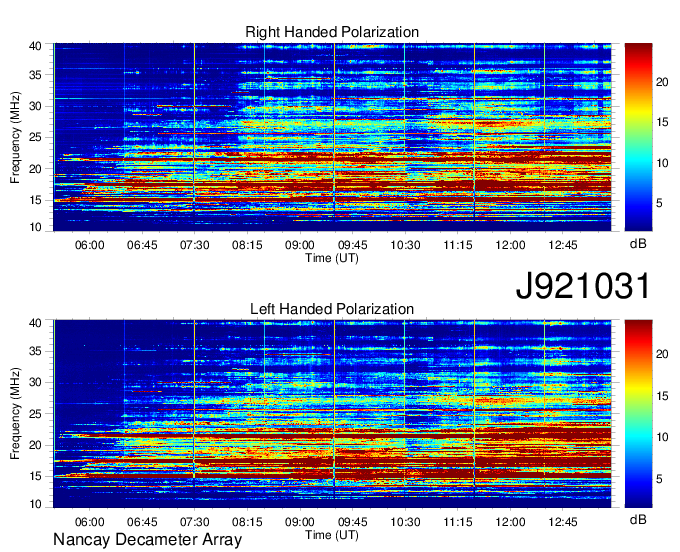
Task: Click the 'Right Handed Polarization' title
Action: (332, 32)
